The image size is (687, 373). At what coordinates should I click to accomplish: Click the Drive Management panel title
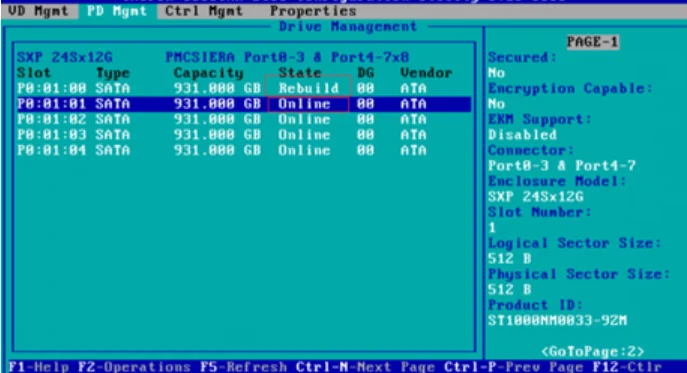(x=348, y=27)
